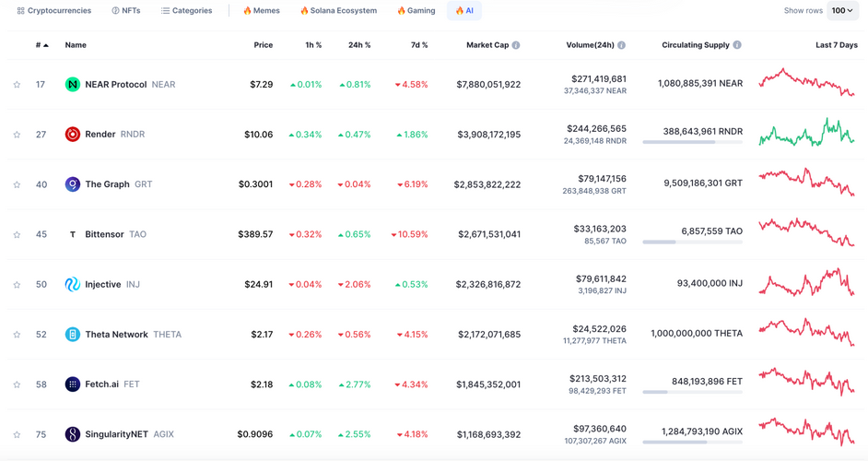Click the Theta Network logo icon
The width and height of the screenshot is (868, 461).
[72, 335]
